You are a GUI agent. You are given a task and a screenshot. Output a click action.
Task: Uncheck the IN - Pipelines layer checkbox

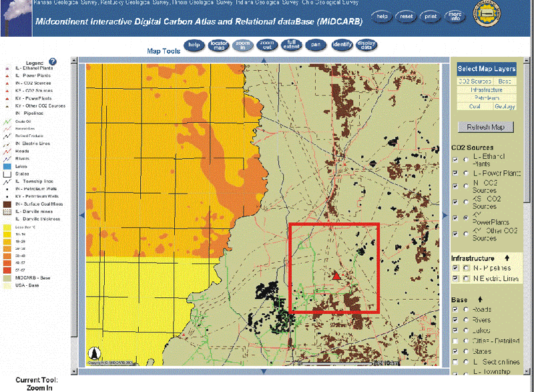[455, 268]
